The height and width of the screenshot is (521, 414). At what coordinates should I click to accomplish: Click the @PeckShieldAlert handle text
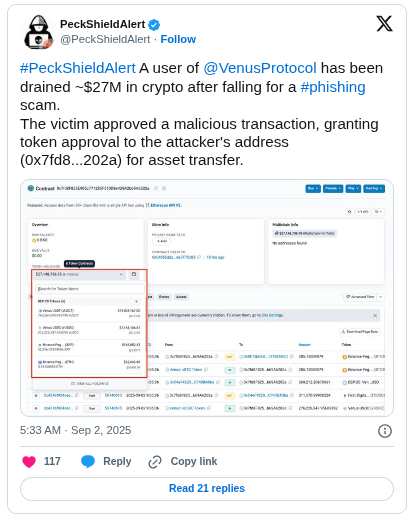[x=105, y=39]
